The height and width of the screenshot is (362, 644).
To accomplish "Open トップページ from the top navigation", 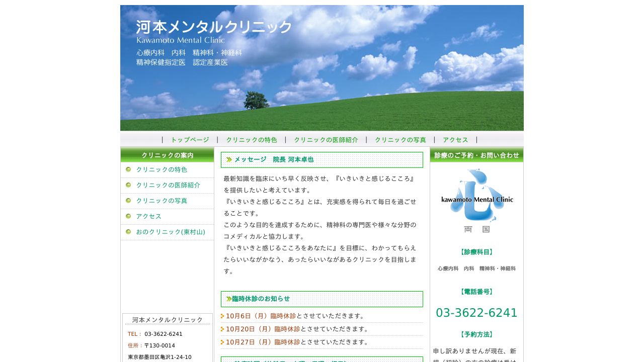I will click(x=189, y=140).
